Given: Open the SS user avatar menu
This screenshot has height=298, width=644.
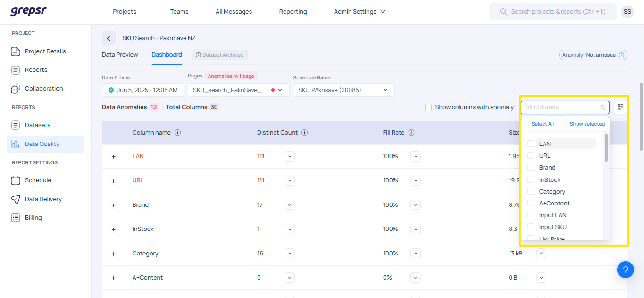Looking at the screenshot, I should point(627,12).
